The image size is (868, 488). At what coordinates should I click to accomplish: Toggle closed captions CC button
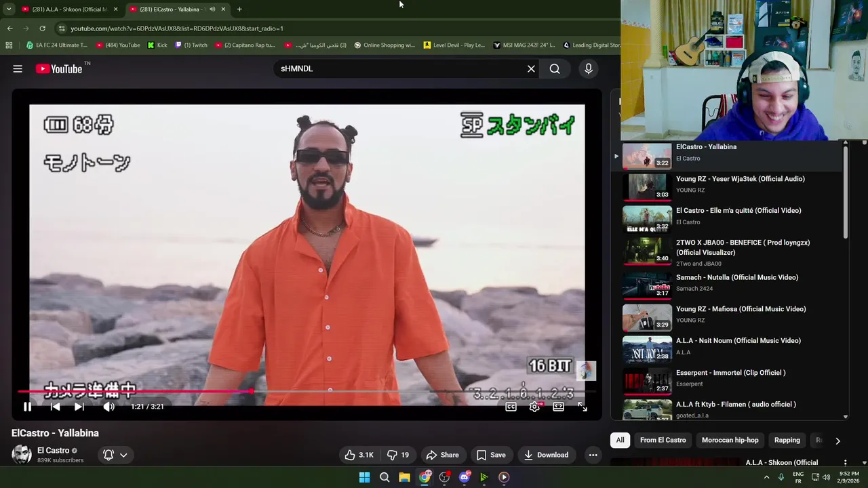(x=511, y=407)
